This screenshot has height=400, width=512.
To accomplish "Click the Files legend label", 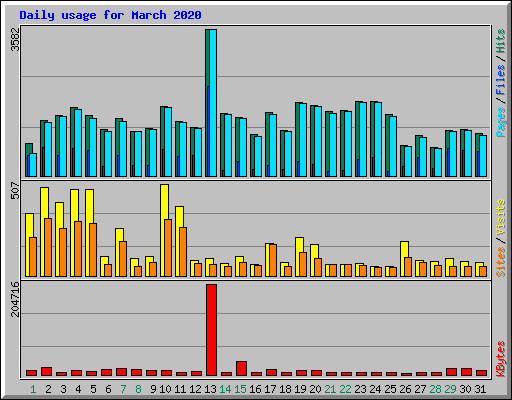I will [x=500, y=80].
